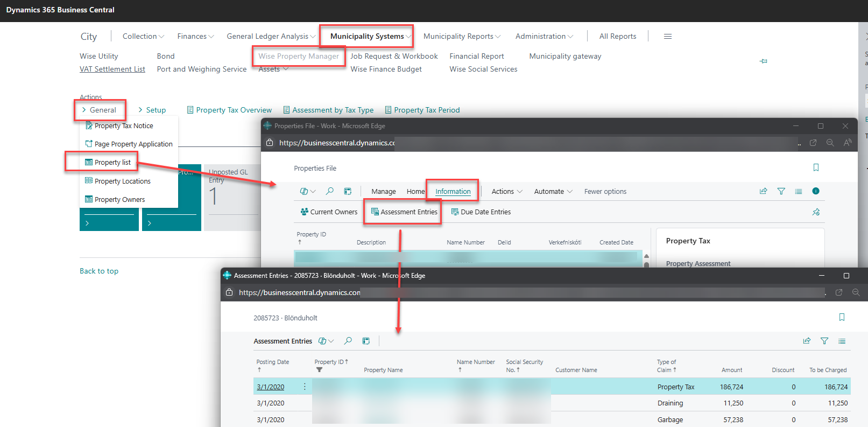Switch to the Home tab in Properties File
This screenshot has height=427, width=868.
[415, 191]
